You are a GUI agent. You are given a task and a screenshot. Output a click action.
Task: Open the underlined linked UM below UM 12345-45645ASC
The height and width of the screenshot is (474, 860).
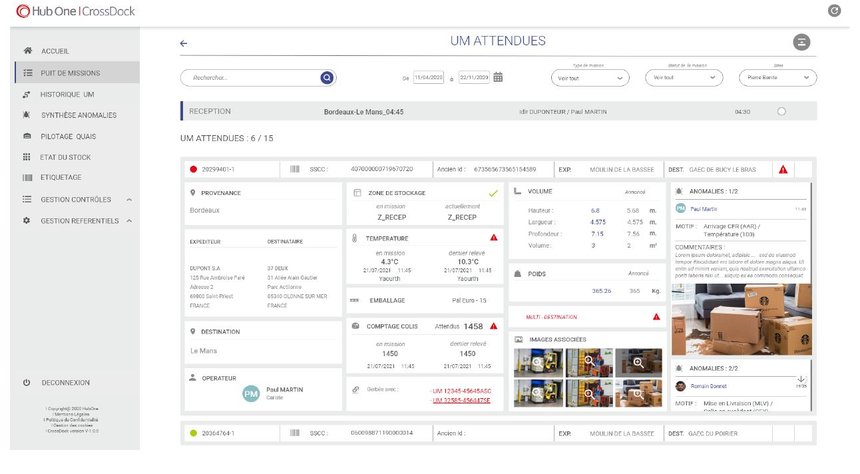click(x=462, y=400)
